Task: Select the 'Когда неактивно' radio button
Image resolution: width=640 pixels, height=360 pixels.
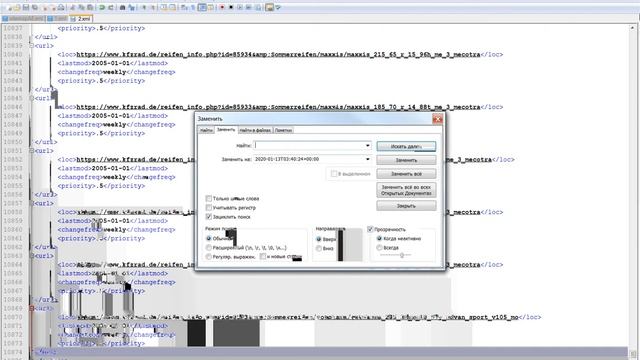Action: (379, 238)
